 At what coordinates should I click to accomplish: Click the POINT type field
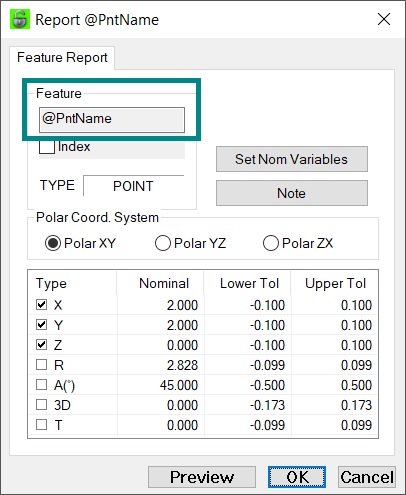[x=133, y=186]
